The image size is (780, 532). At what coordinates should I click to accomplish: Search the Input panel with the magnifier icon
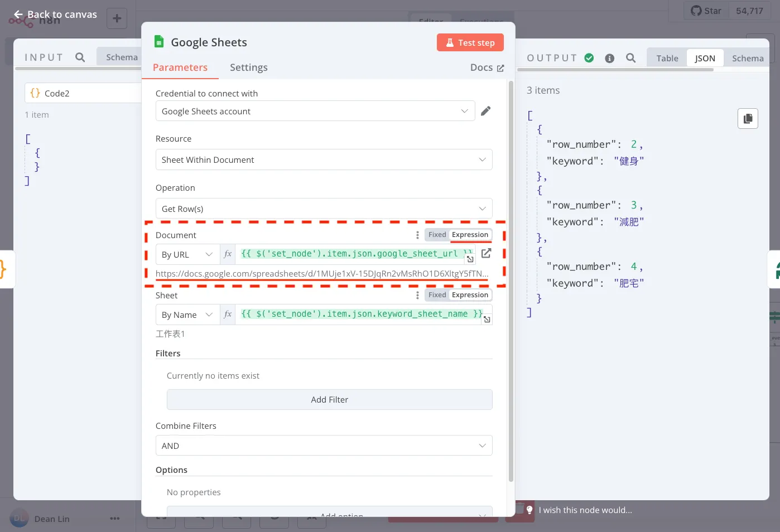[80, 57]
